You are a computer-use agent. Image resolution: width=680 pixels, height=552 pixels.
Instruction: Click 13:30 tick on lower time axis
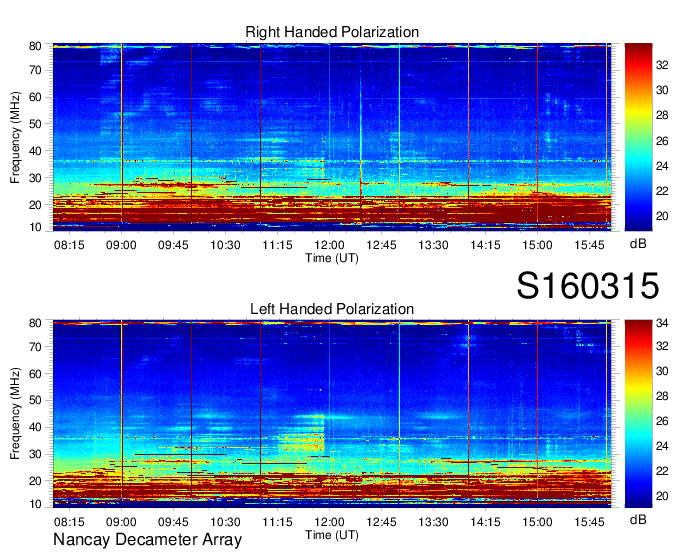pyautogui.click(x=433, y=522)
